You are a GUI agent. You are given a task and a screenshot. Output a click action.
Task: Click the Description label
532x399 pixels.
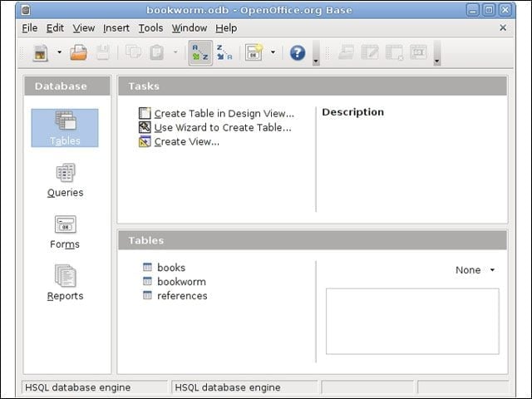point(352,112)
